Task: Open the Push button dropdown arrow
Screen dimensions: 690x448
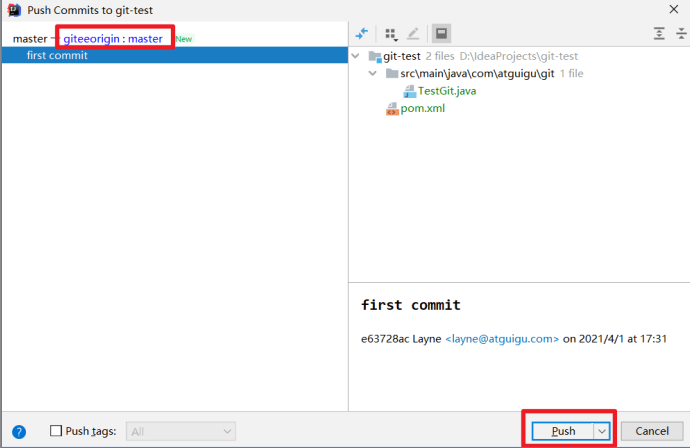Action: (x=602, y=431)
